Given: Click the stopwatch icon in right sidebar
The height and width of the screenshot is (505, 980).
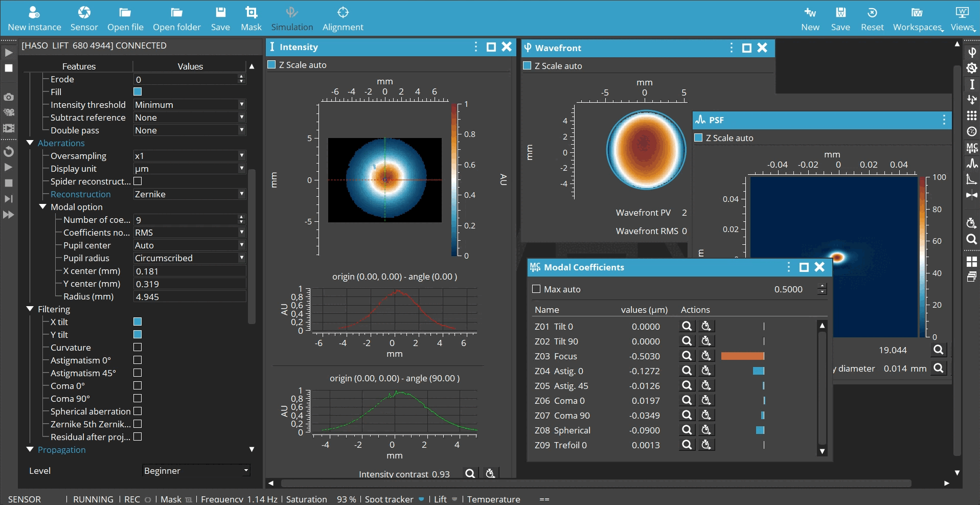Looking at the screenshot, I should pyautogui.click(x=972, y=223).
